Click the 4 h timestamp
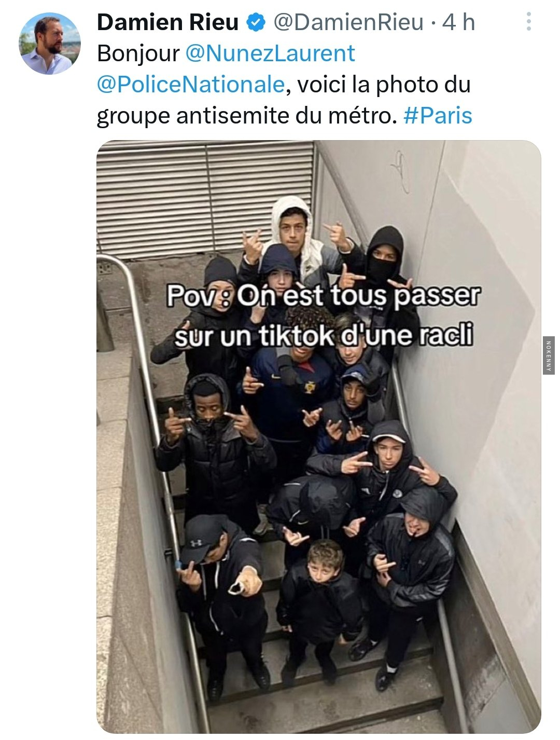The width and height of the screenshot is (560, 740). 458,22
